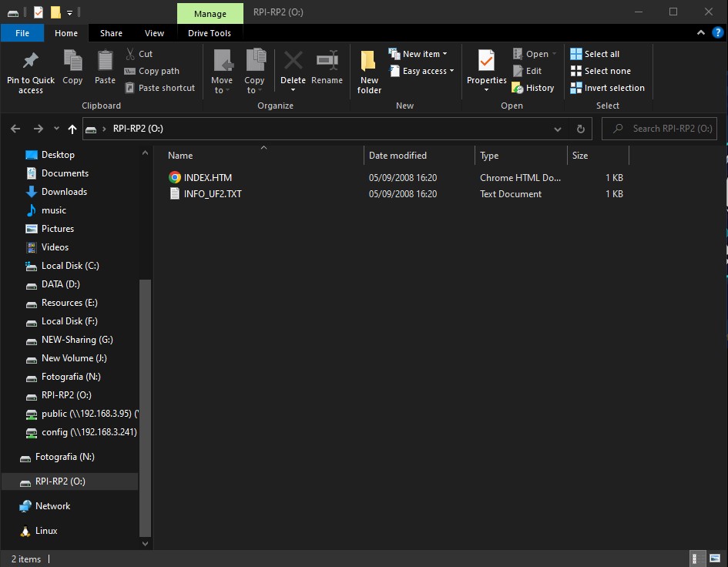Click the address bar path RPI-RP2 (O:)

coord(138,129)
